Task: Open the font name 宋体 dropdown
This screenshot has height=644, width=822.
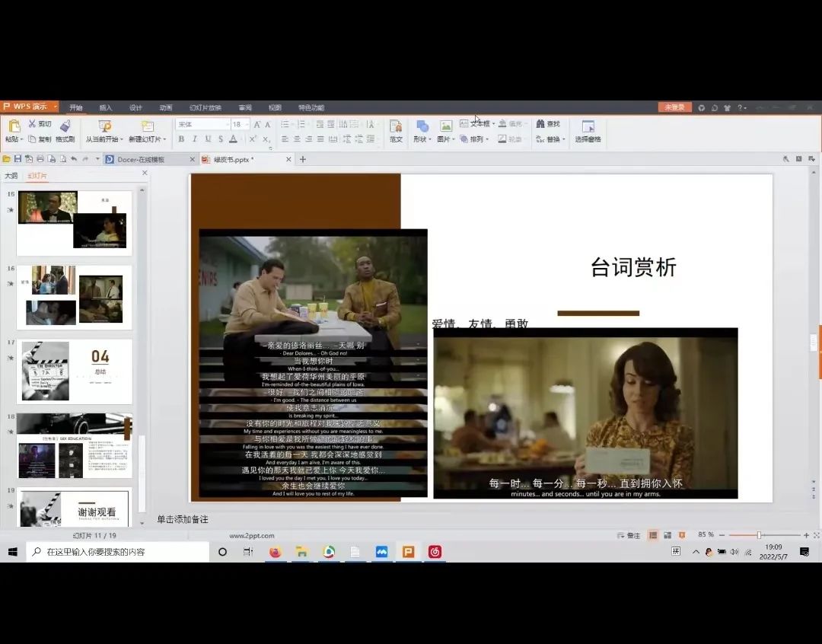Action: 227,124
